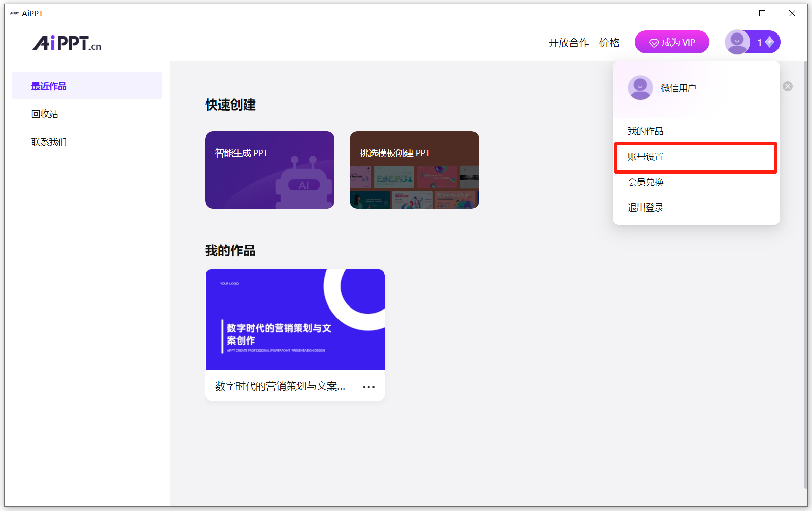812x511 pixels.
Task: Maximize the AiPPT window
Action: [x=762, y=13]
